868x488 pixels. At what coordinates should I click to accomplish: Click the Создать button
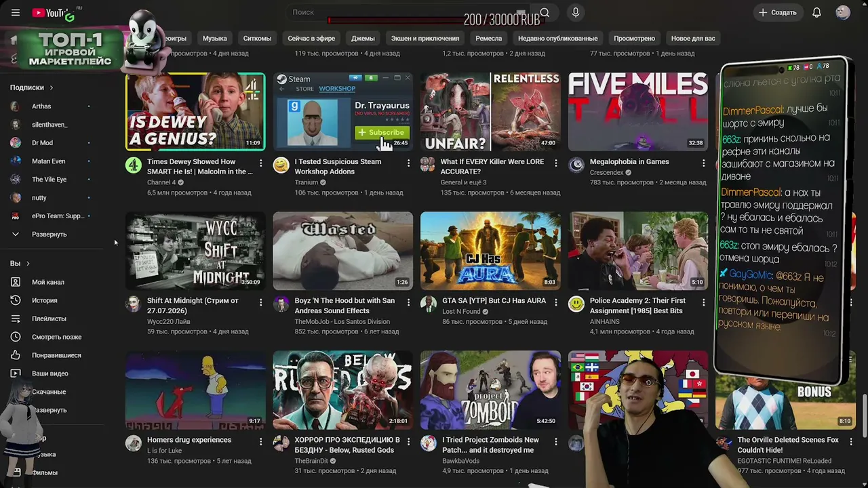coord(778,12)
